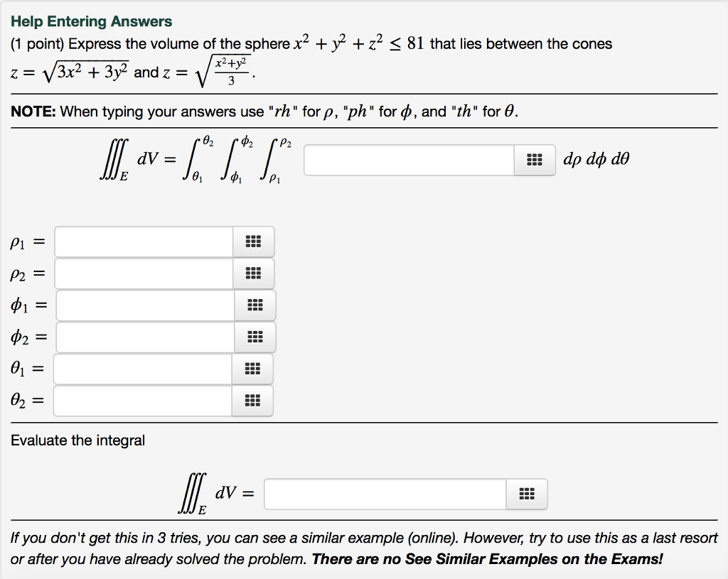
Task: Click the keypad icon next to the bottom answer box
Action: click(526, 494)
